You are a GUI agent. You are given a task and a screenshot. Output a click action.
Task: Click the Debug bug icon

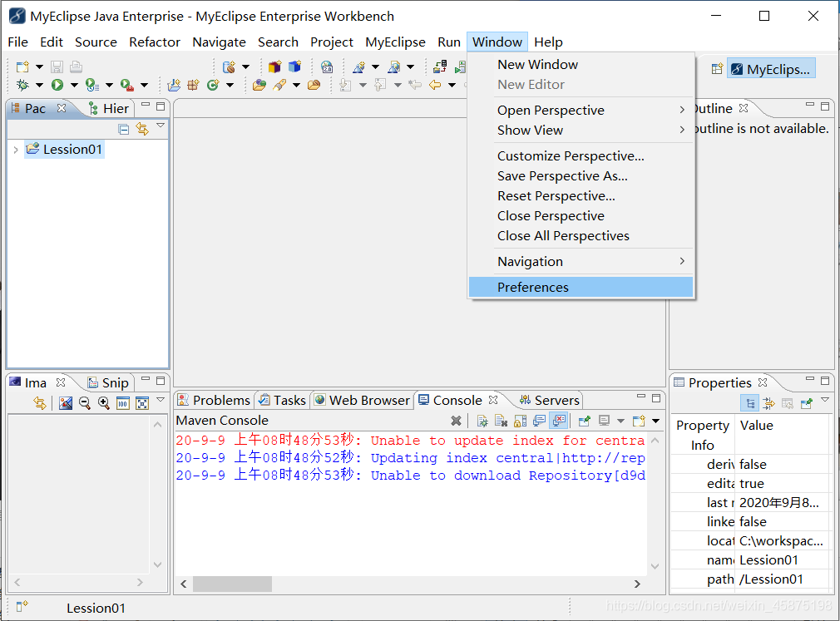22,85
